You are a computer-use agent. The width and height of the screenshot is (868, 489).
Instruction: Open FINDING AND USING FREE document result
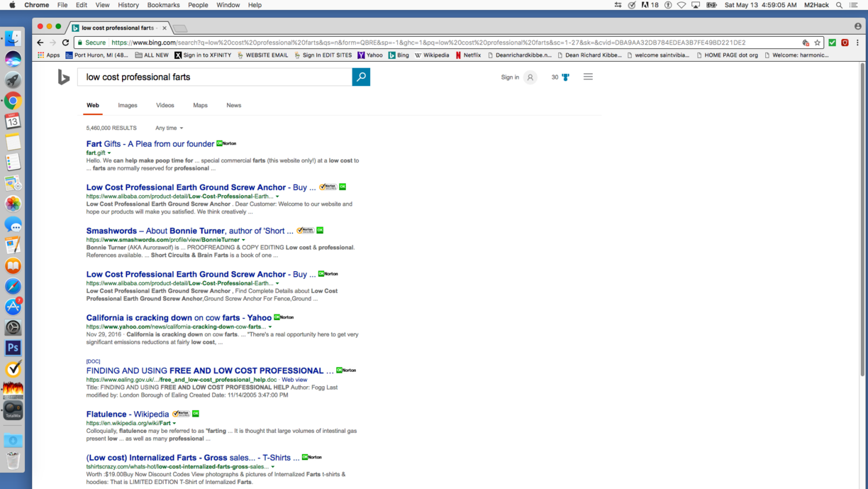tap(210, 370)
